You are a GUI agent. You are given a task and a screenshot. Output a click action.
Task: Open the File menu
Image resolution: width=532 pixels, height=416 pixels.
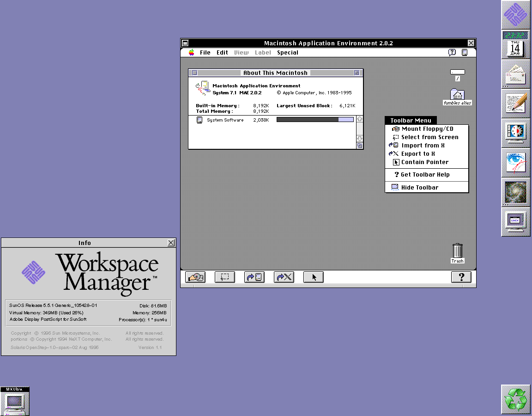(205, 52)
